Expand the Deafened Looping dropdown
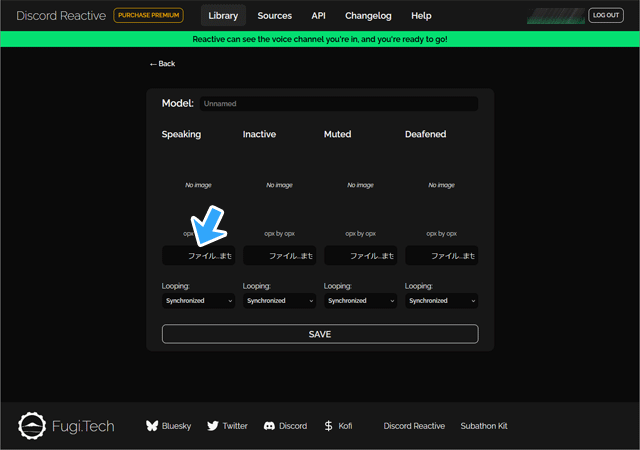 [441, 300]
